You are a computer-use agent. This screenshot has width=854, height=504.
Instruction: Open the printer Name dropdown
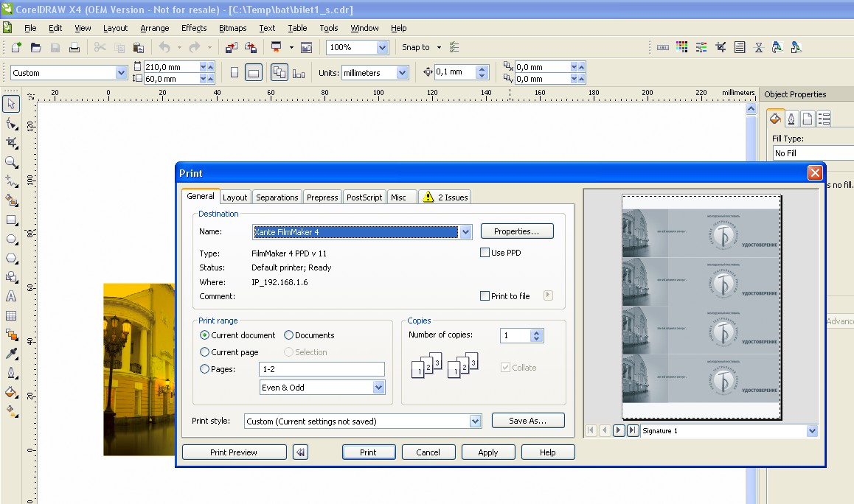[465, 232]
